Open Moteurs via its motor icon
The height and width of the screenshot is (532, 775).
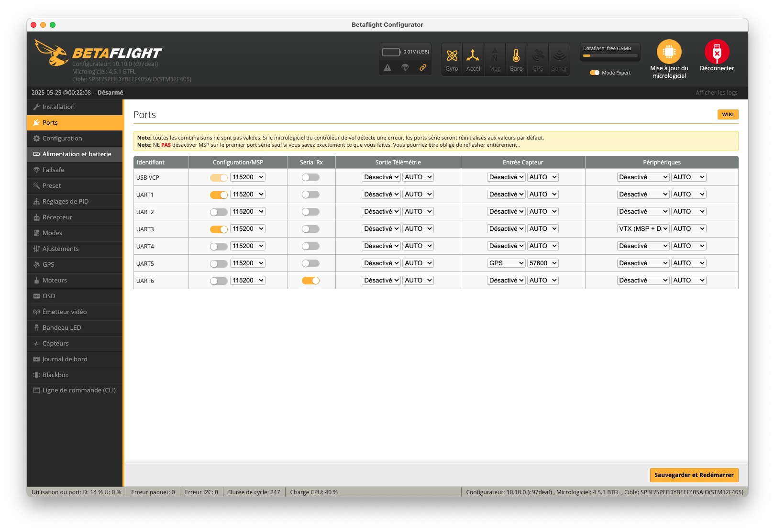[36, 280]
